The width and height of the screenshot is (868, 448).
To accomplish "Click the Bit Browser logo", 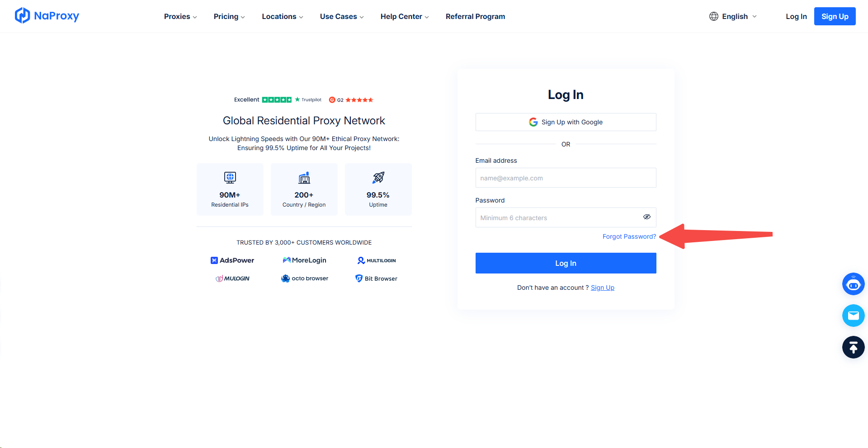I will (x=376, y=278).
